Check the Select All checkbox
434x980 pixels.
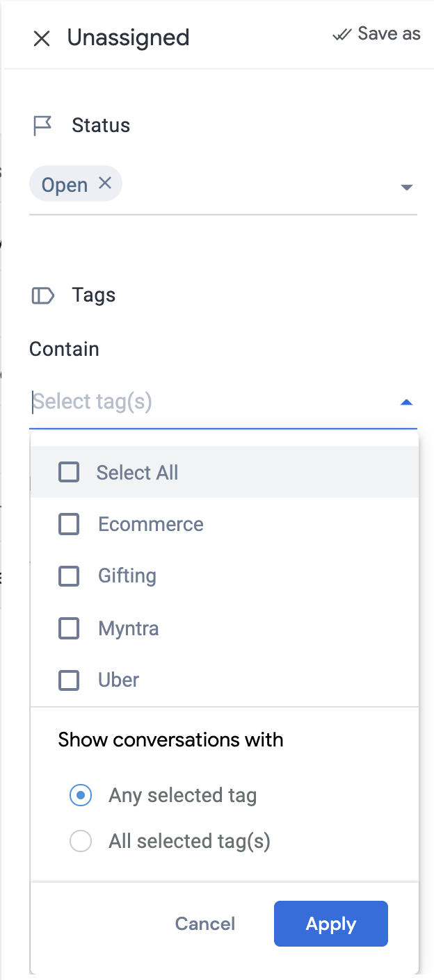69,473
